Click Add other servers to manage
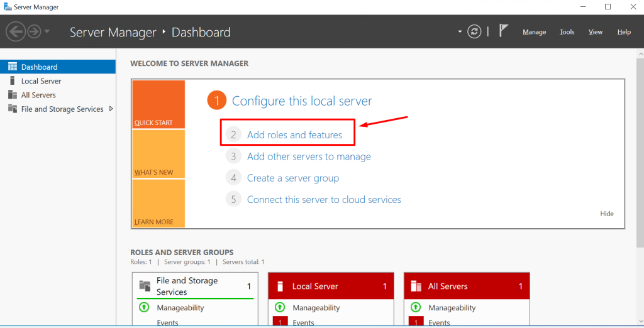Viewport: 644px width, 328px height. pos(309,156)
